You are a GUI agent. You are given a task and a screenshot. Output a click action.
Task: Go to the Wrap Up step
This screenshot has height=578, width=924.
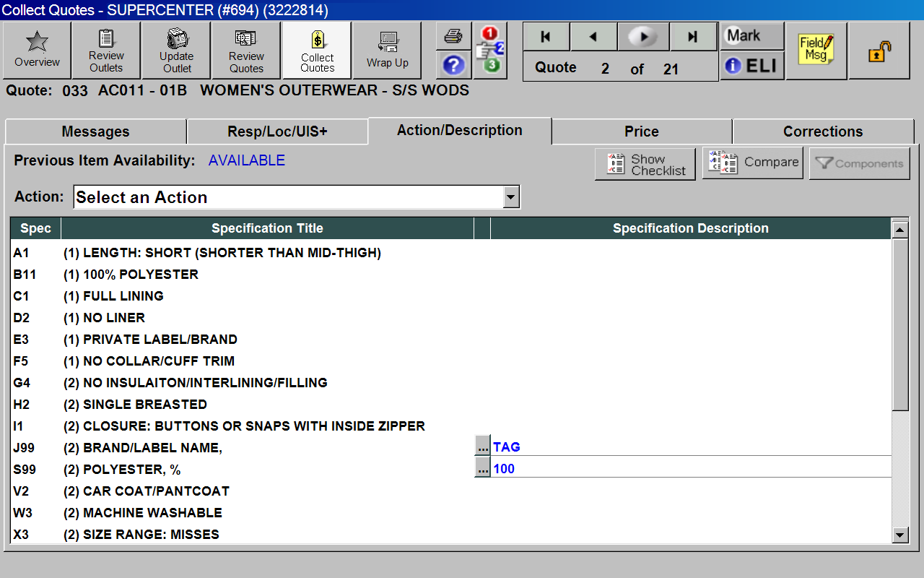point(387,50)
